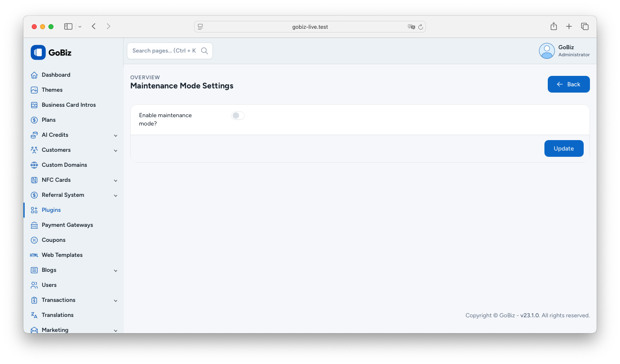Click the translate icon in address bar

click(x=411, y=27)
